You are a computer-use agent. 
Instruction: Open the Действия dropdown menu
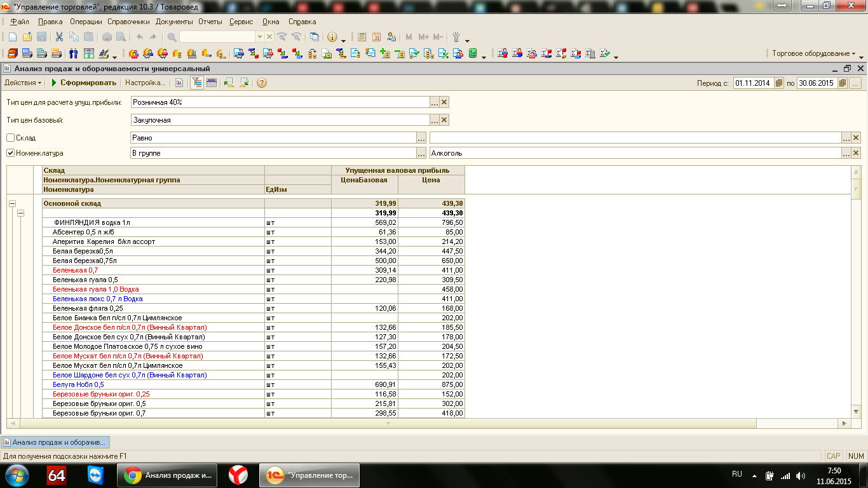point(23,83)
